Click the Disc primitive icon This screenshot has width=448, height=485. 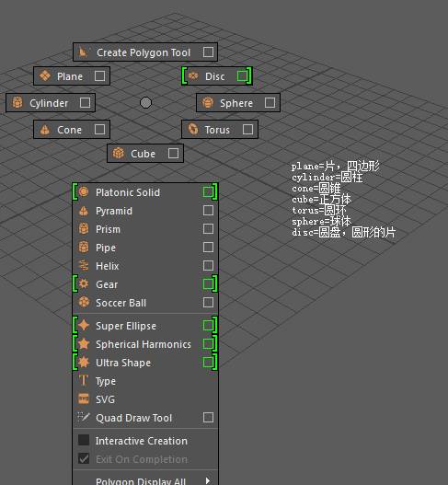193,75
